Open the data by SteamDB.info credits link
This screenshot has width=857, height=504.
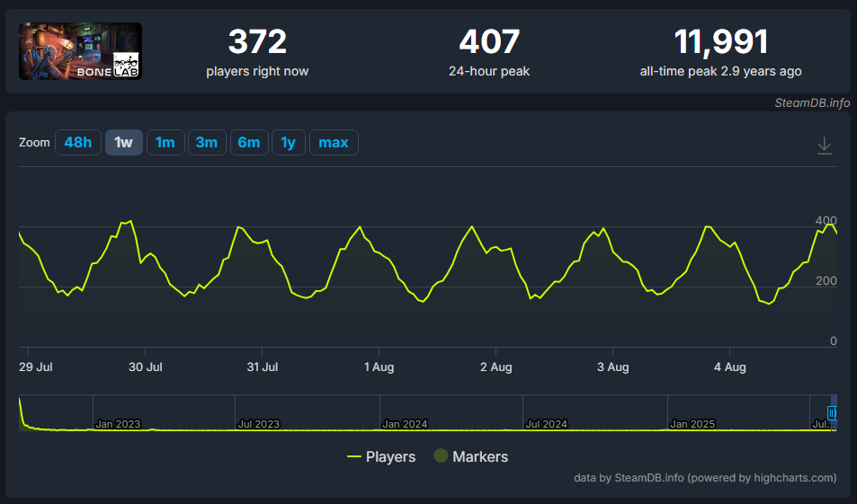[x=704, y=477]
